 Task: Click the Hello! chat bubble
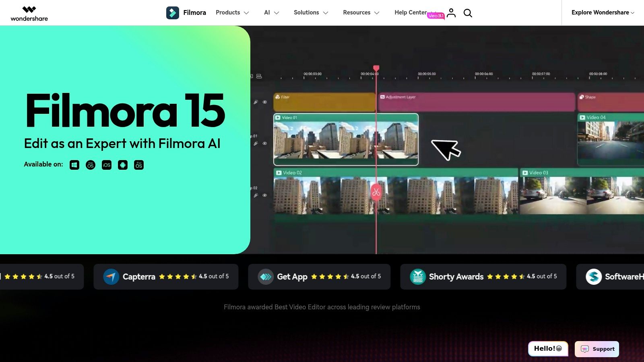[x=548, y=348]
